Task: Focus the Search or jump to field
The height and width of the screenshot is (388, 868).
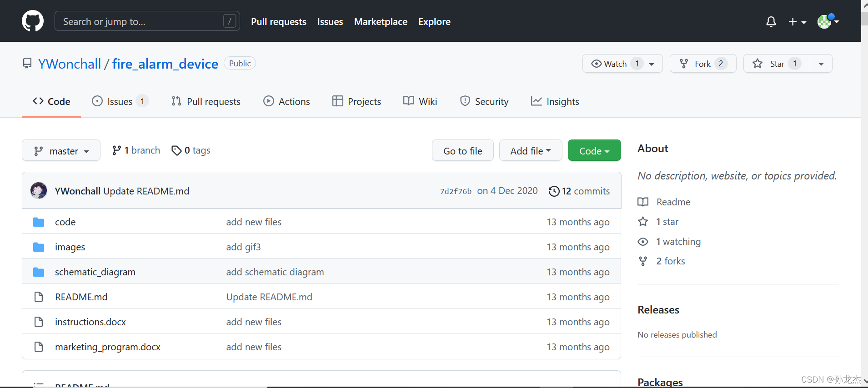Action: pyautogui.click(x=147, y=21)
